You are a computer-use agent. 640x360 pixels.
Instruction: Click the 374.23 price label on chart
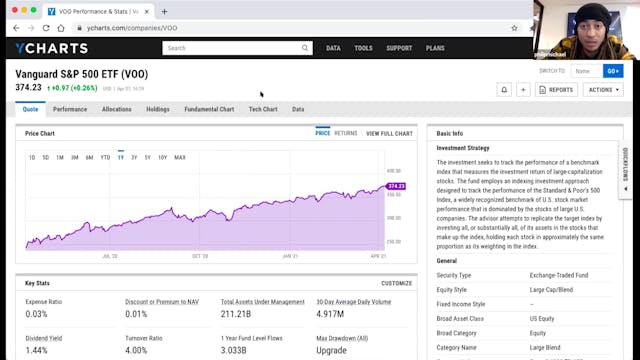point(396,186)
